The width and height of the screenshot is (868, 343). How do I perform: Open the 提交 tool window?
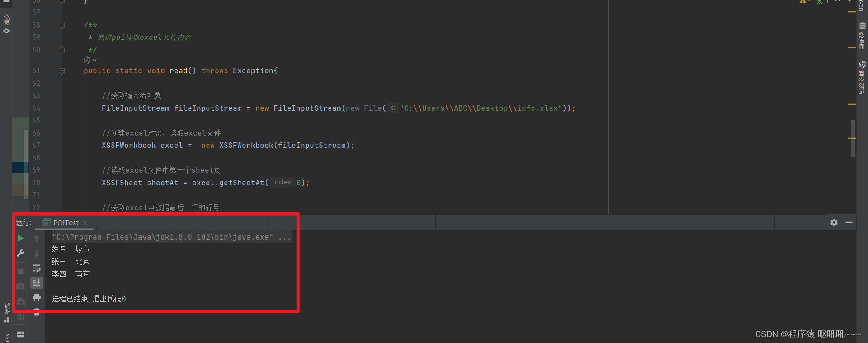coord(7,23)
